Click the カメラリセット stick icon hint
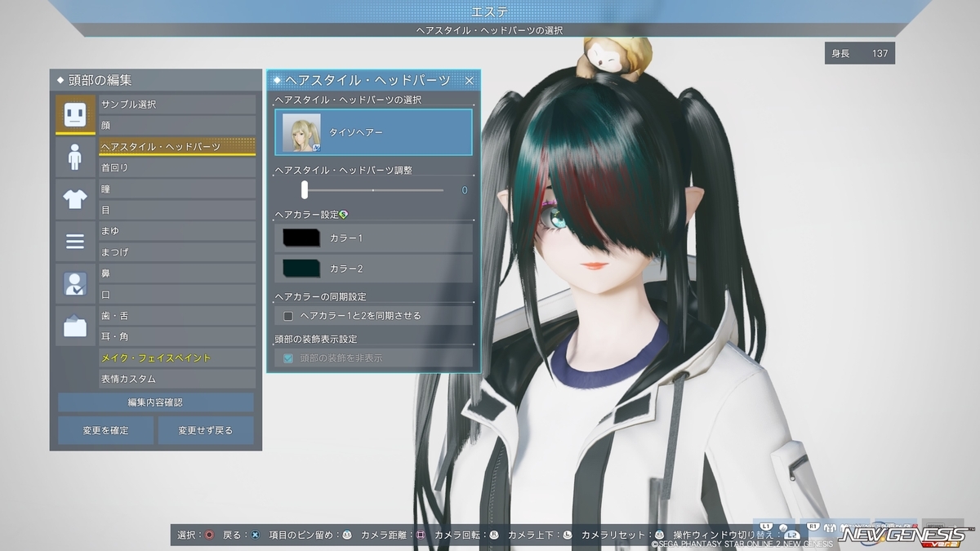Viewport: 980px width, 551px height. 660,535
